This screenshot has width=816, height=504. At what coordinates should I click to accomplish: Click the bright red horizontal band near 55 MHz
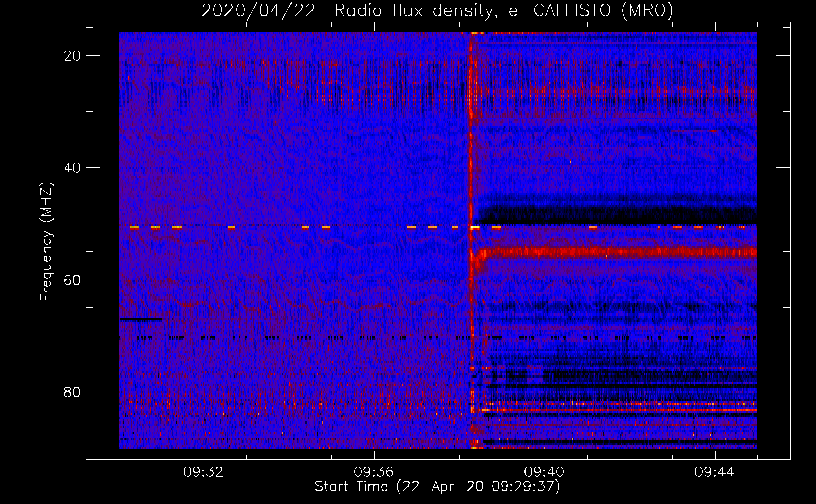click(x=618, y=252)
